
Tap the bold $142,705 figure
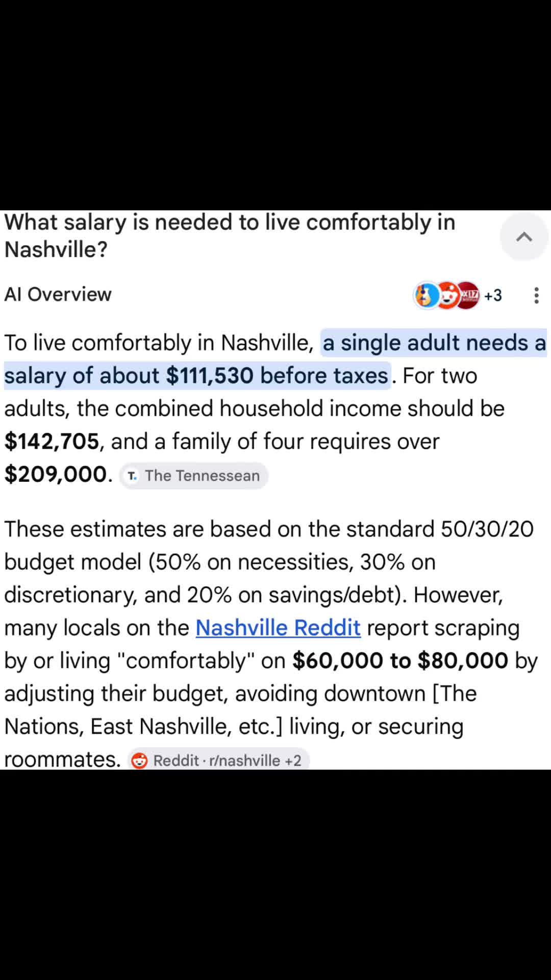tap(52, 441)
